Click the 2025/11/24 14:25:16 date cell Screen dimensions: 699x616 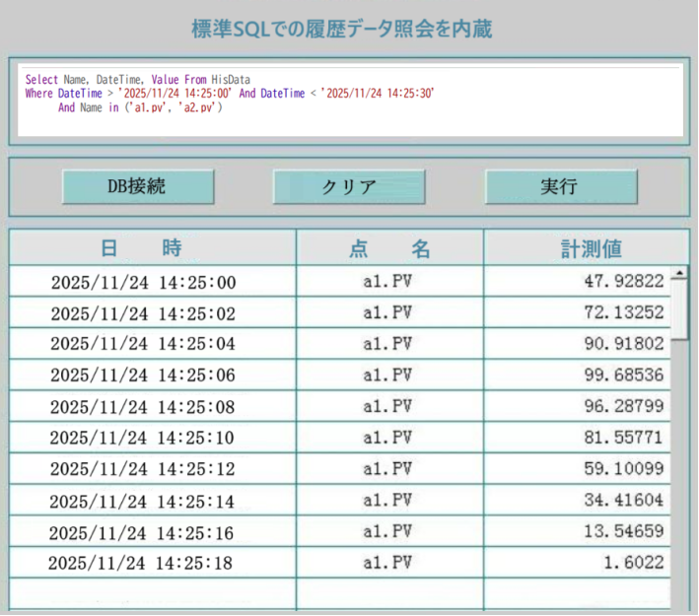142,533
